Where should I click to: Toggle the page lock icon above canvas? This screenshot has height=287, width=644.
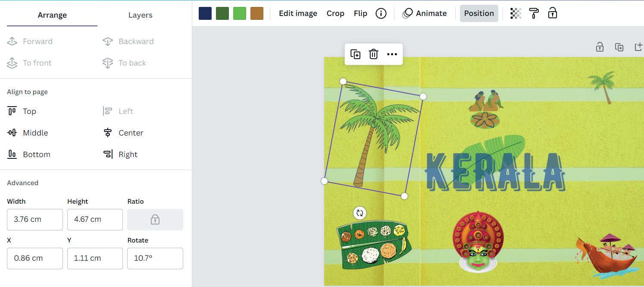[600, 47]
